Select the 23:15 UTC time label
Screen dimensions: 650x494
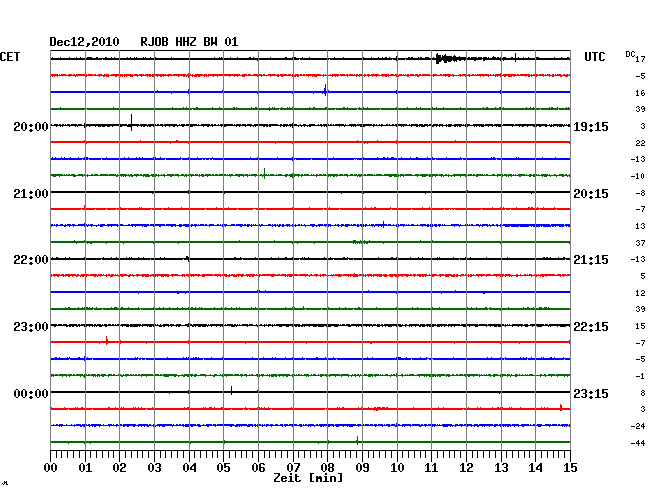pos(591,393)
